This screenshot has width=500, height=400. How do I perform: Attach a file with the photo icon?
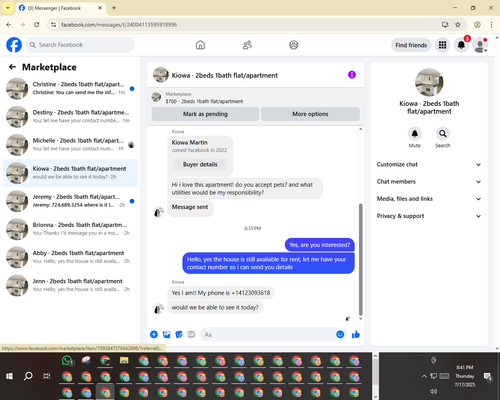[166, 334]
